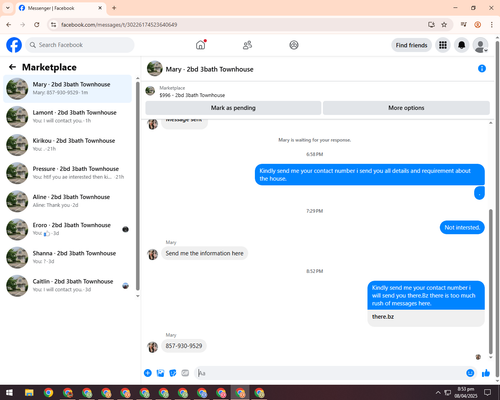500x400 pixels.
Task: Open the Friends icon in top navigation
Action: coord(247,45)
